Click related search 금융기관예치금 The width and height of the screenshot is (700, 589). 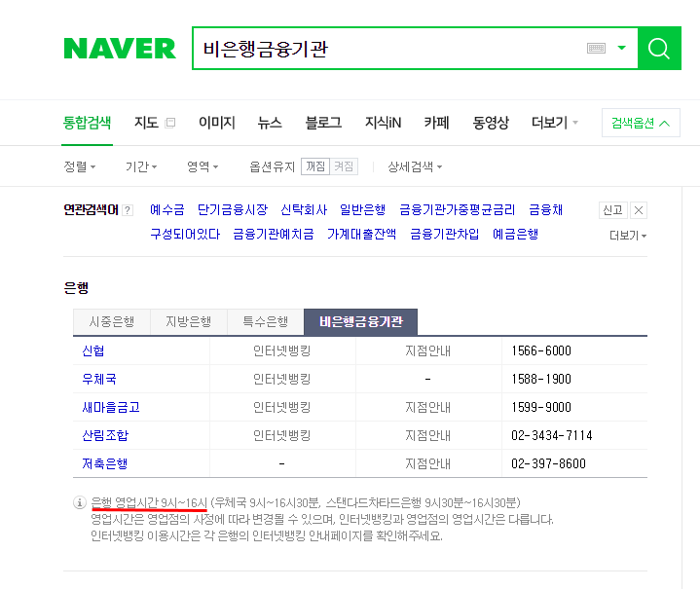coord(274,234)
